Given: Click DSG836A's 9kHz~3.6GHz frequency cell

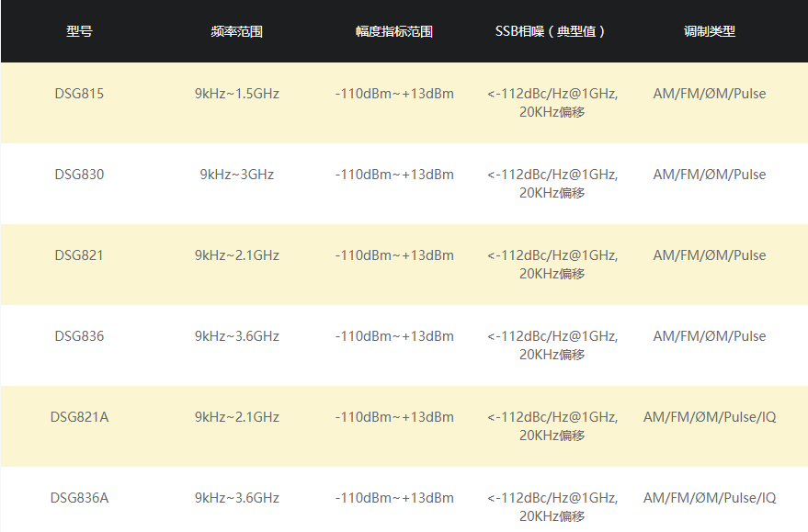Looking at the screenshot, I should (x=237, y=498).
